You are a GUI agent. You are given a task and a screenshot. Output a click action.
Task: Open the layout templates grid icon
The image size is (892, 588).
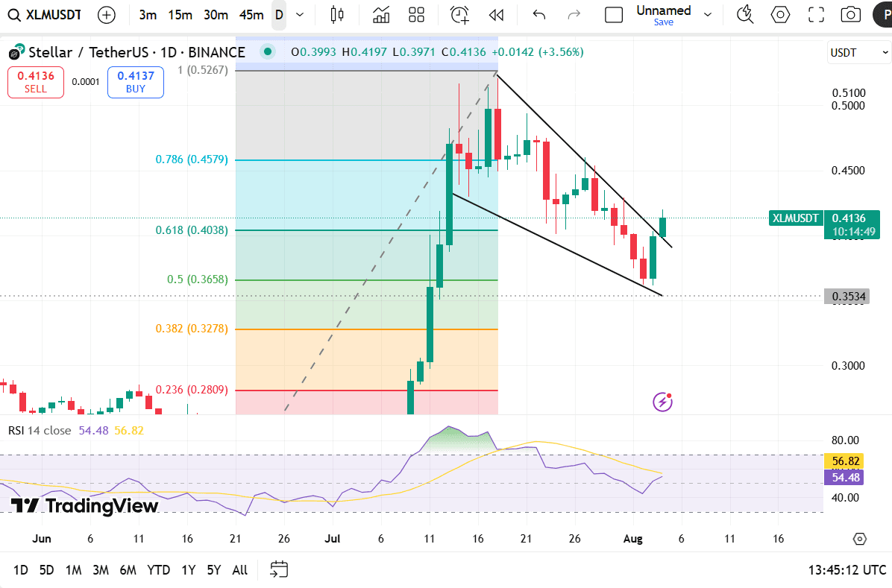(x=416, y=15)
